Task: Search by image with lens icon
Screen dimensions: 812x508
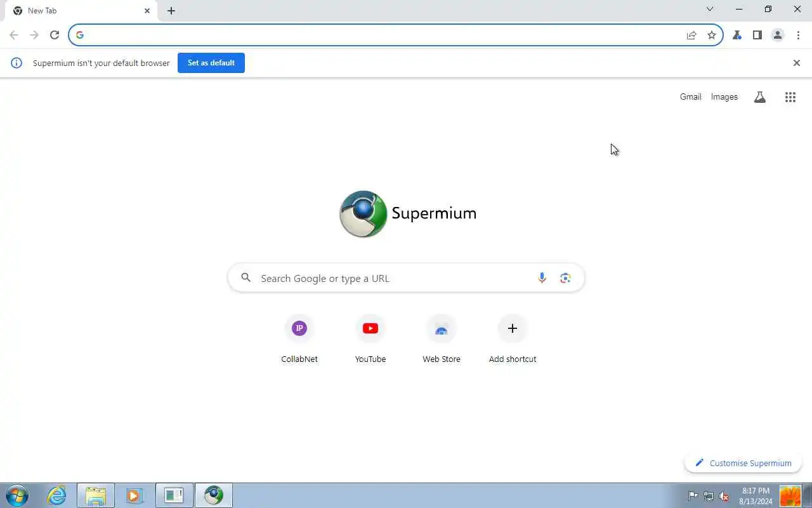Action: coord(565,278)
